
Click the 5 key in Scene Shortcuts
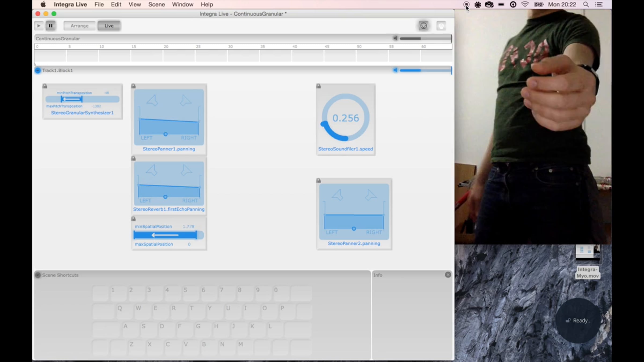pyautogui.click(x=191, y=293)
